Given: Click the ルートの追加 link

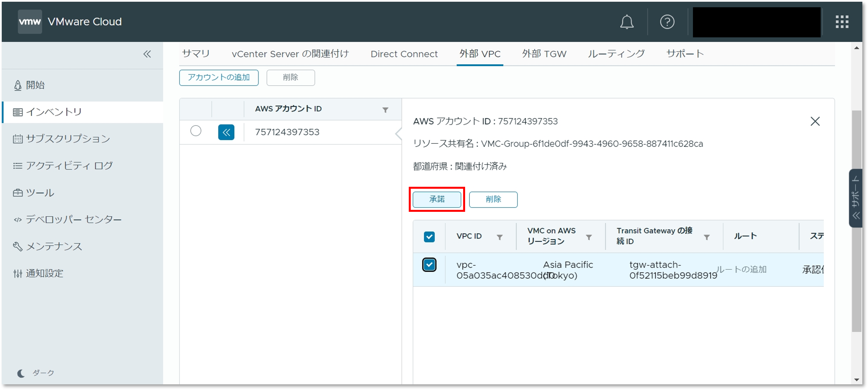Looking at the screenshot, I should tap(741, 269).
